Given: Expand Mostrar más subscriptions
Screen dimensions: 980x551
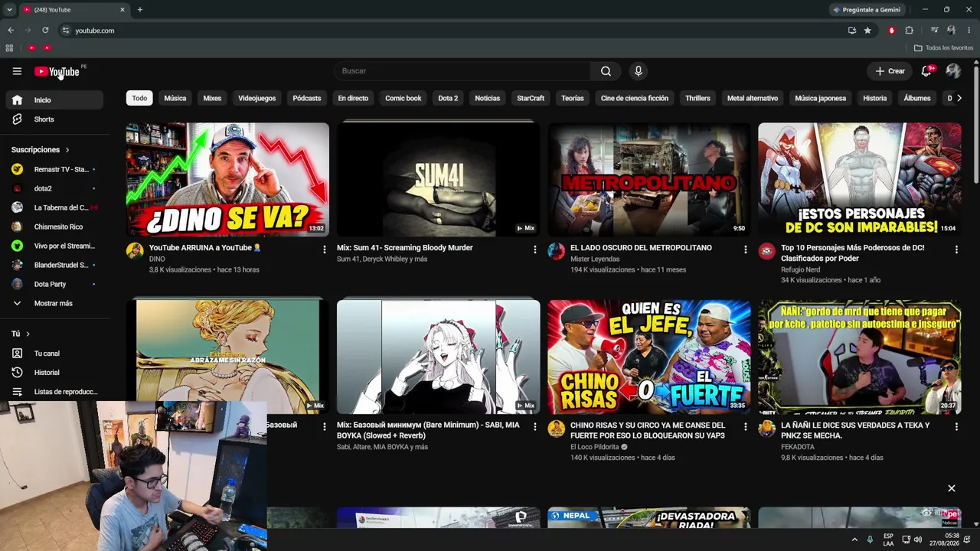Looking at the screenshot, I should pyautogui.click(x=54, y=303).
